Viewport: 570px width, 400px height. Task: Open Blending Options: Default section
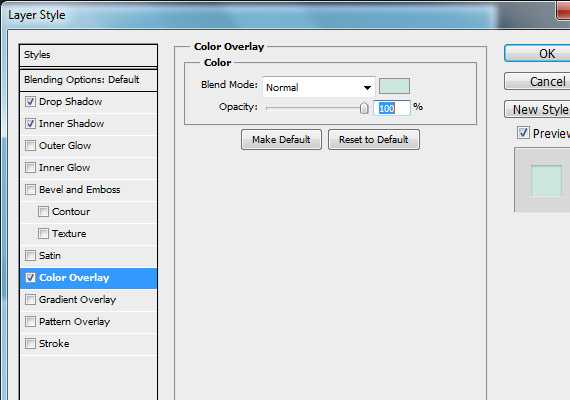pos(88,80)
